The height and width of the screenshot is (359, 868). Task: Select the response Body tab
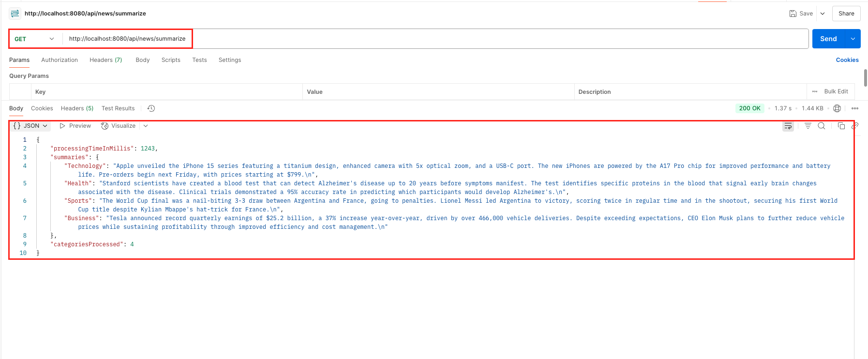[x=16, y=108]
